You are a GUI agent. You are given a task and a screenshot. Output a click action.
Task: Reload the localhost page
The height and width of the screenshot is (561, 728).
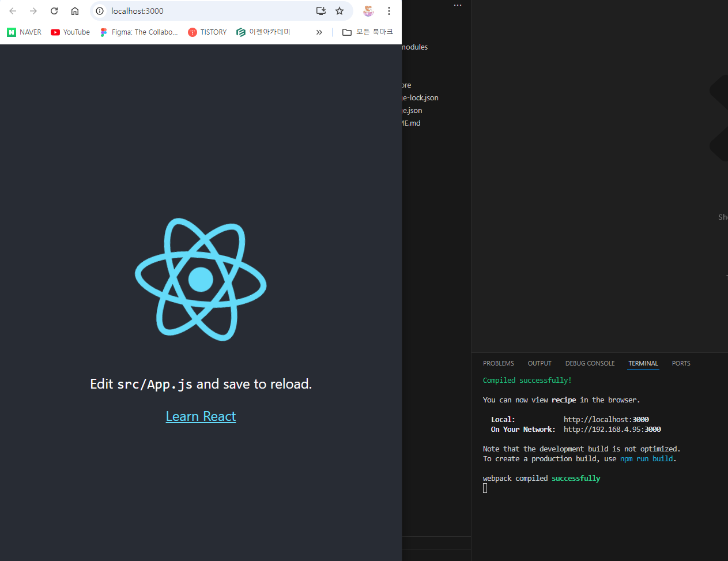click(x=54, y=11)
